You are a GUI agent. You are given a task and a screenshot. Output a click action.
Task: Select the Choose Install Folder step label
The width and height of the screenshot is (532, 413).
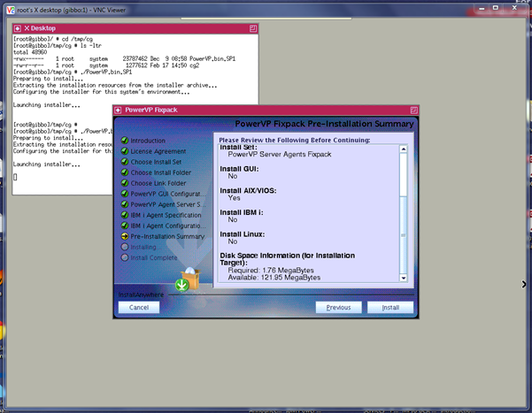[x=161, y=172]
